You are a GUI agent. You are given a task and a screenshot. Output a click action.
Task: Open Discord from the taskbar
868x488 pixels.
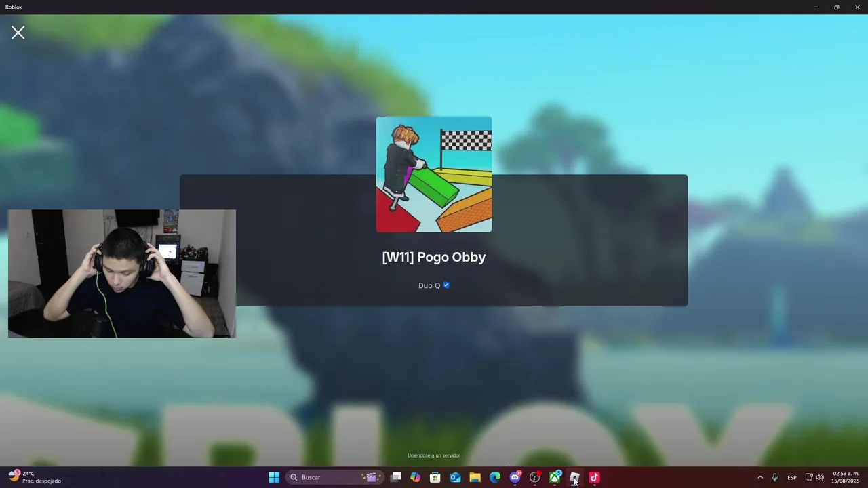point(515,477)
